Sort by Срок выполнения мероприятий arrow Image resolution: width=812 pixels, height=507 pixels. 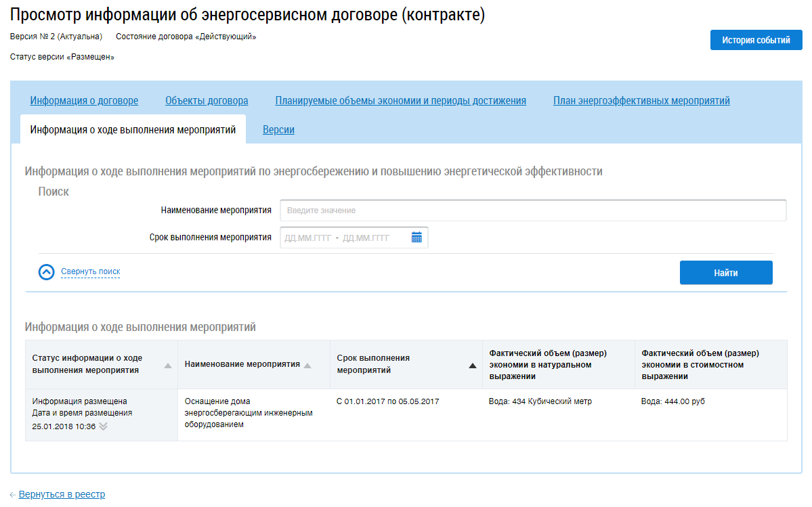(x=472, y=366)
